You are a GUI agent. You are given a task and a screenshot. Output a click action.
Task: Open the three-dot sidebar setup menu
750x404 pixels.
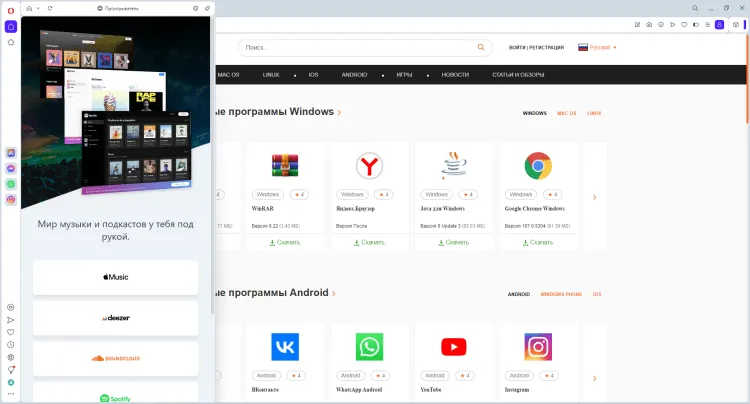(11, 394)
